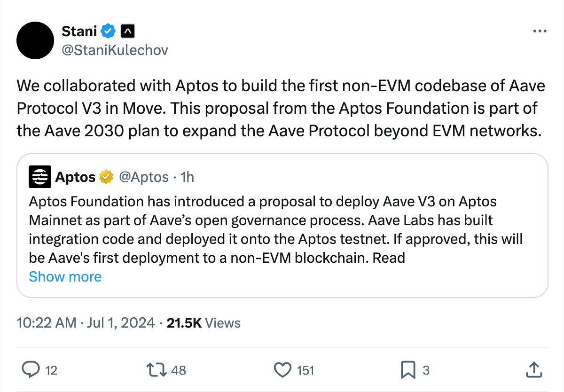The height and width of the screenshot is (392, 564).
Task: Repost this tweet via the retweet icon
Action: (x=157, y=370)
